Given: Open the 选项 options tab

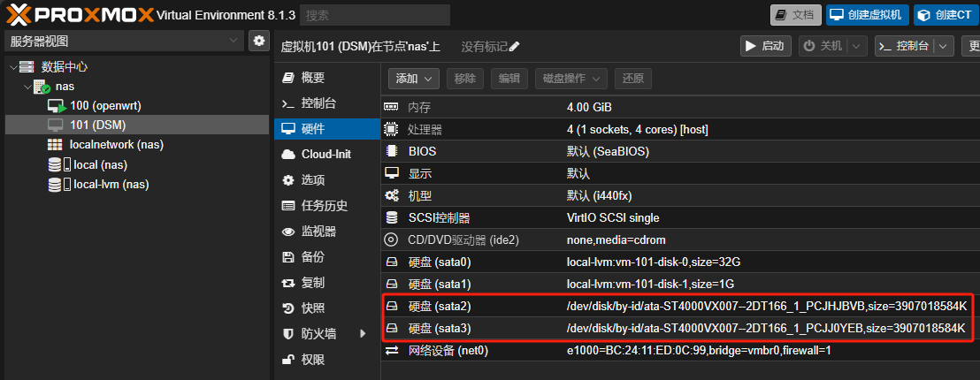Looking at the screenshot, I should click(x=327, y=180).
